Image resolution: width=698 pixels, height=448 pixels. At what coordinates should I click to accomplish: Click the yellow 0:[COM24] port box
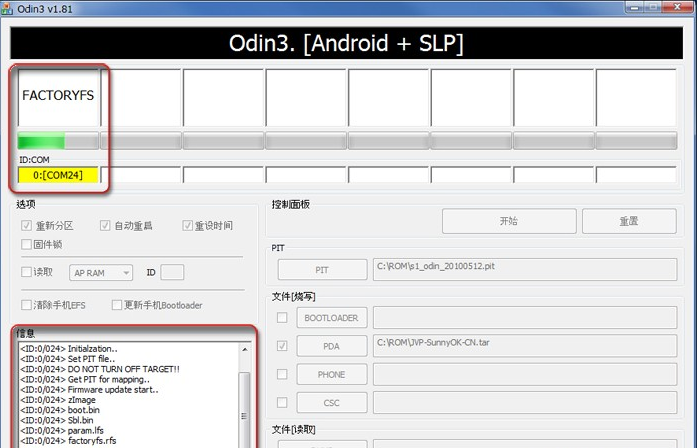pos(58,175)
